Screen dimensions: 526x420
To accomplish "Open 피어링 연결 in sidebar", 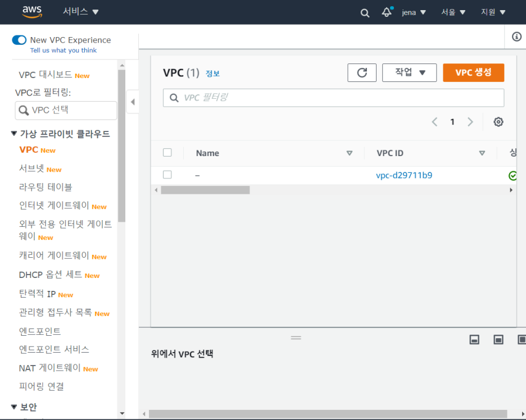I will coord(41,386).
